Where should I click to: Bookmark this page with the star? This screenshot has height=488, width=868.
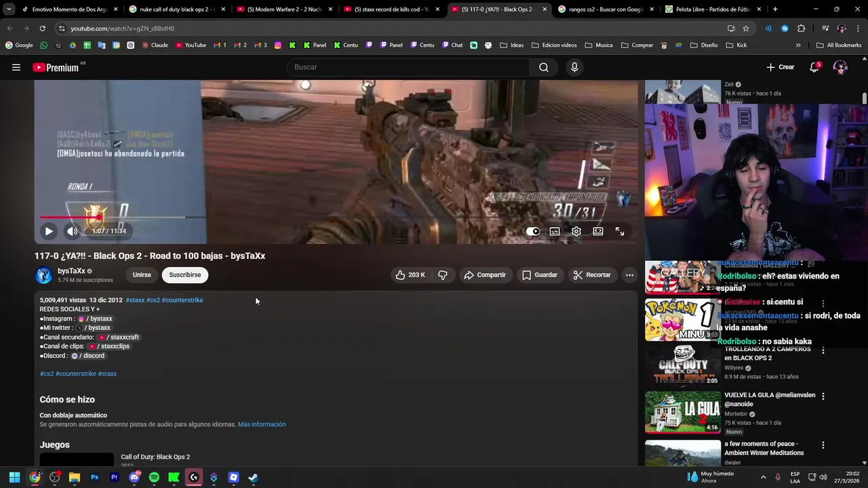[x=746, y=28]
